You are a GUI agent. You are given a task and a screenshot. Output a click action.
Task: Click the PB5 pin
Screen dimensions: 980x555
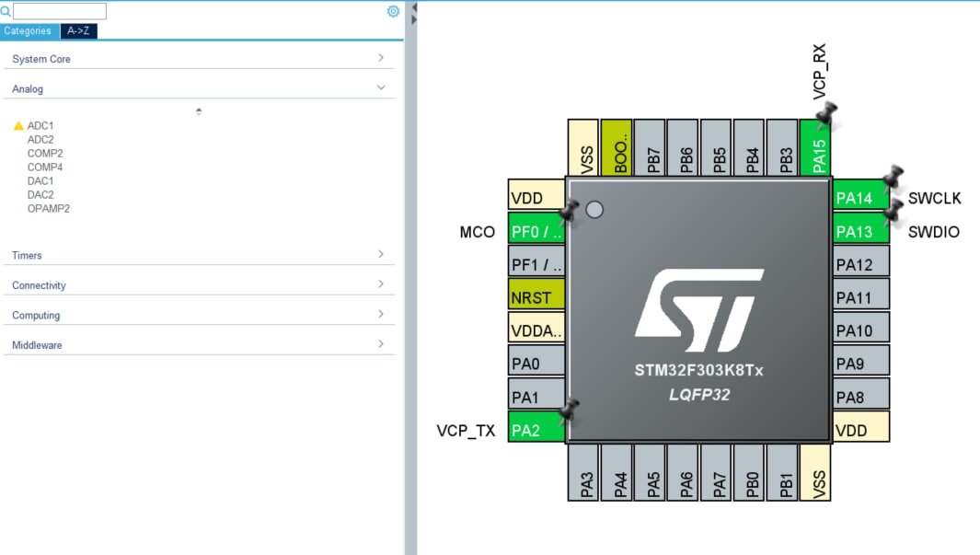(716, 148)
